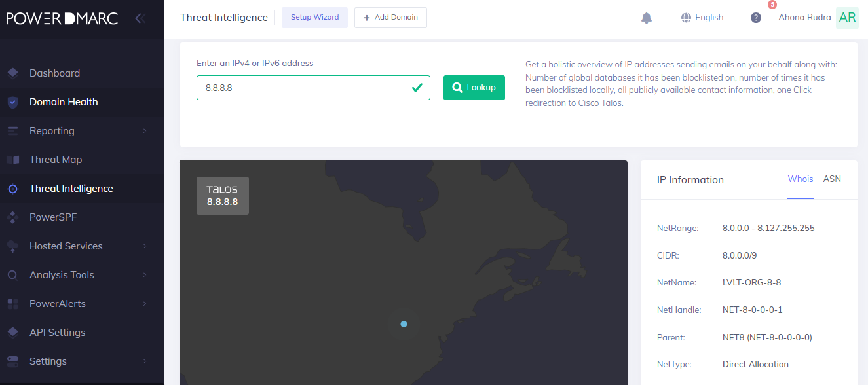Click the Add Domain button

click(390, 18)
